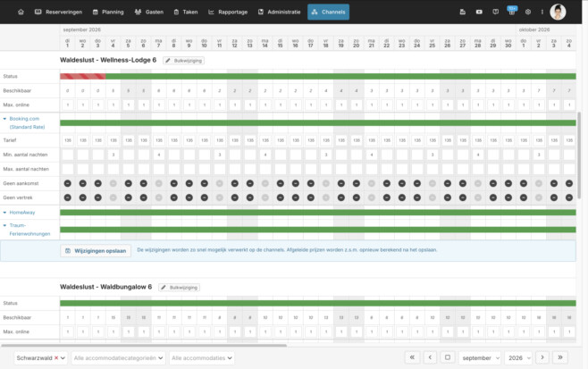The image size is (588, 369).
Task: Edit Waldbungalow 6 Max. online for di 1 September
Action: (x=68, y=331)
